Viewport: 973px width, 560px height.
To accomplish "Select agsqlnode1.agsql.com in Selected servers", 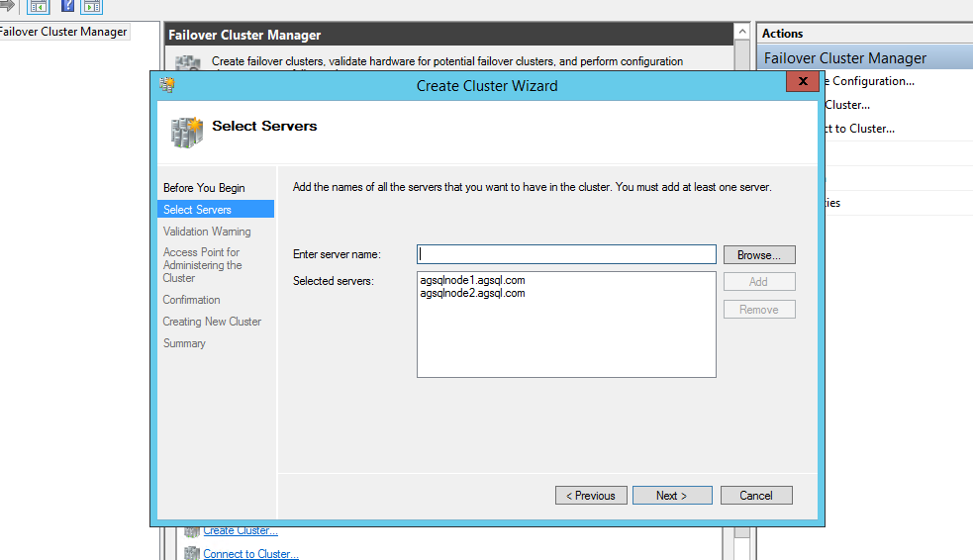I will (472, 280).
